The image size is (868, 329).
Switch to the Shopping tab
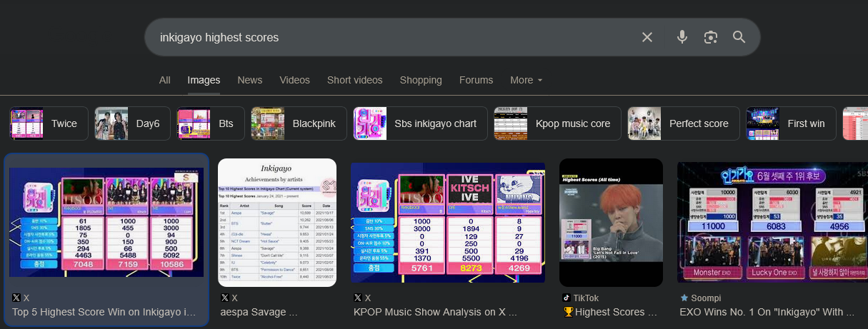421,80
